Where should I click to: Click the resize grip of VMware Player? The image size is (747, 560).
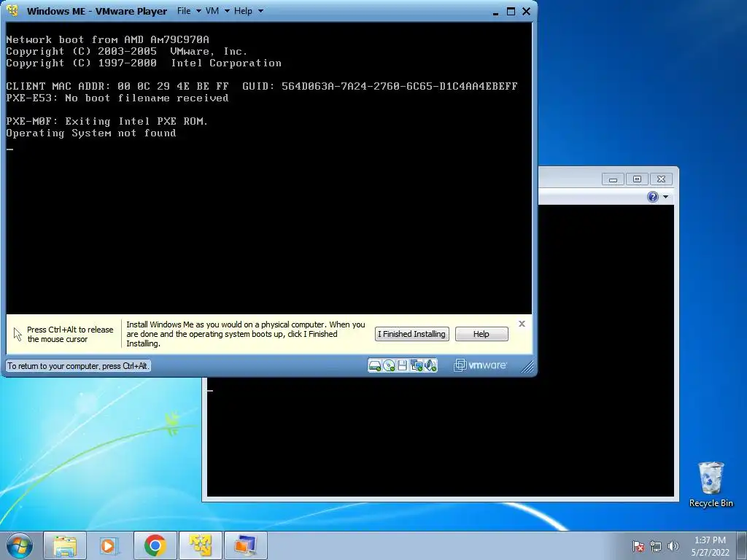(x=527, y=366)
